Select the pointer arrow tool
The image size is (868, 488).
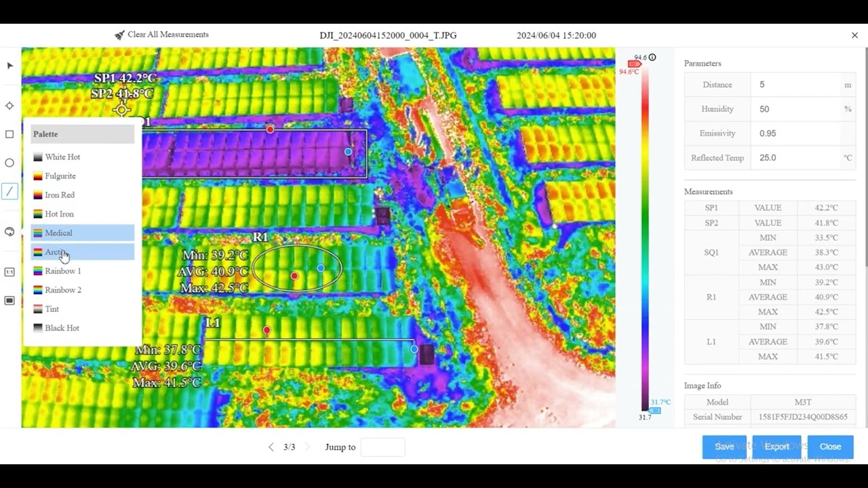tap(9, 66)
